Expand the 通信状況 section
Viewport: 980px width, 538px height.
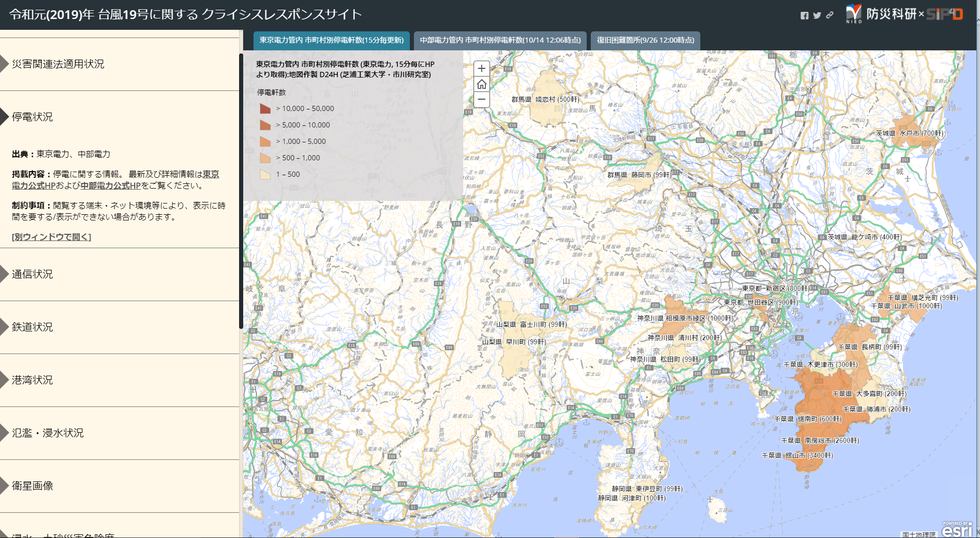32,274
